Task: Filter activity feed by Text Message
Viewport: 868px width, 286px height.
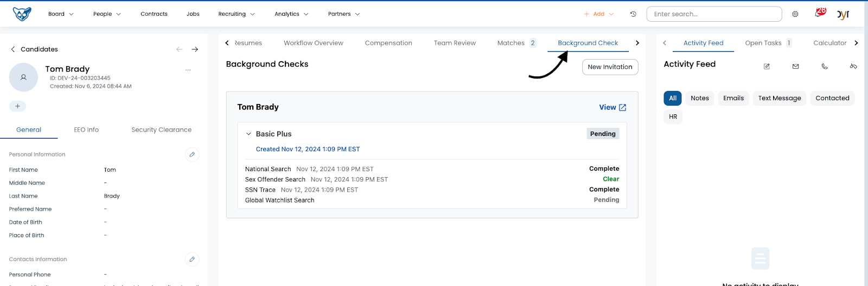Action: (x=780, y=98)
